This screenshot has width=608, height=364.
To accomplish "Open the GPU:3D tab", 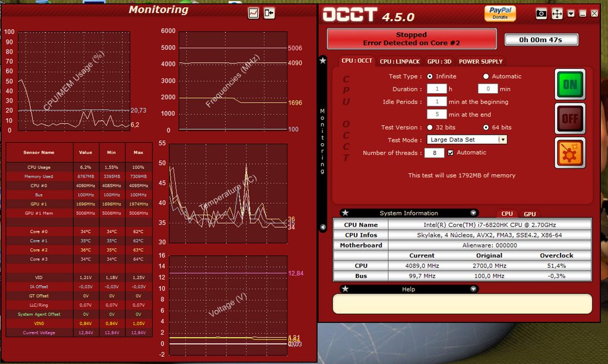I will (439, 61).
